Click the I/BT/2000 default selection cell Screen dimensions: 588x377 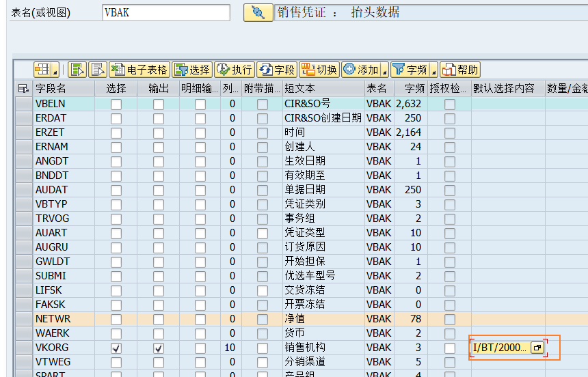pyautogui.click(x=500, y=348)
